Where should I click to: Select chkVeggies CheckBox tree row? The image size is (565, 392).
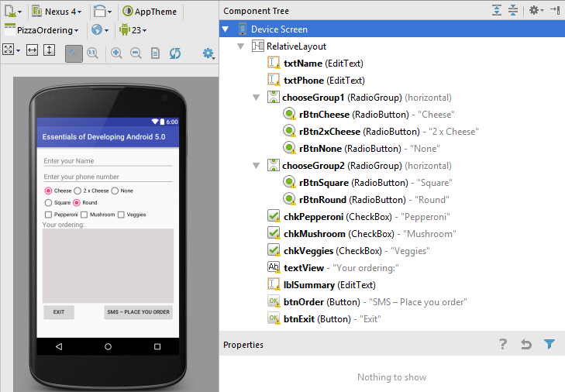[349, 251]
